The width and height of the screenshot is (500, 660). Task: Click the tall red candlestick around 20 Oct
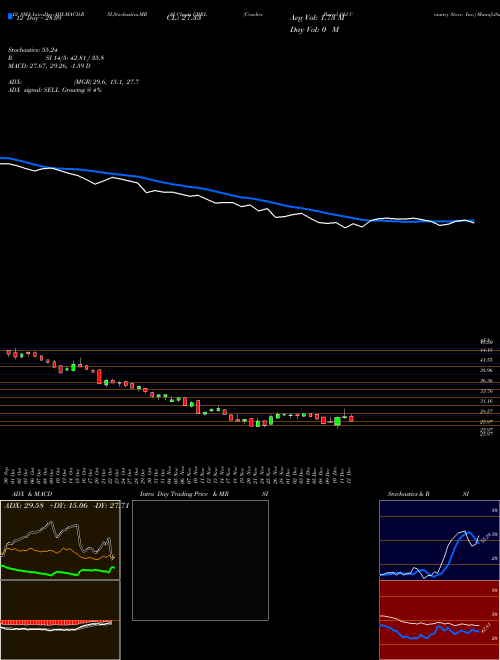pos(99,376)
